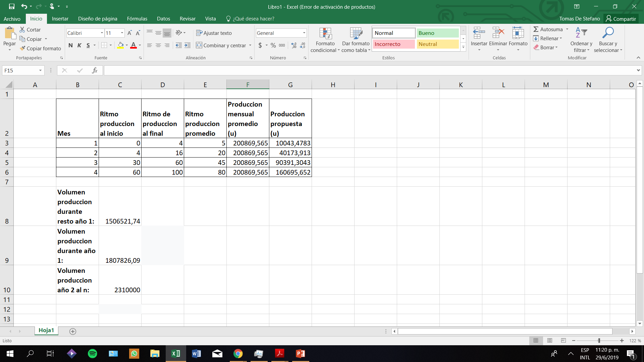Increase font size with the large A icon
644x362 pixels.
[x=129, y=33]
